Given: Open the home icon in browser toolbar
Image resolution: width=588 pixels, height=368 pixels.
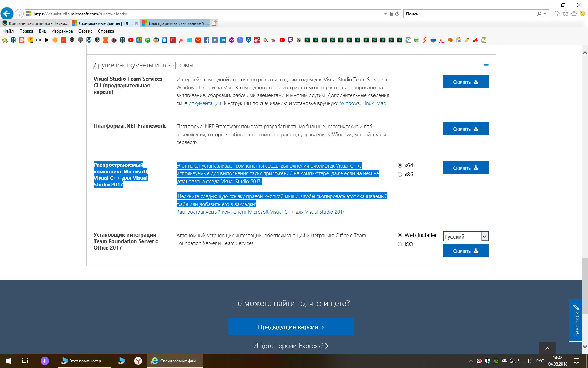Looking at the screenshot, I should coord(557,14).
